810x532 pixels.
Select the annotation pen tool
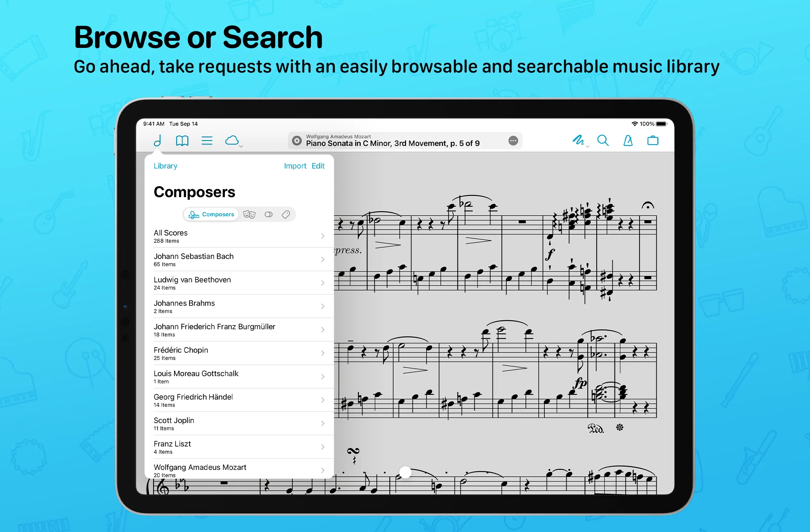578,140
